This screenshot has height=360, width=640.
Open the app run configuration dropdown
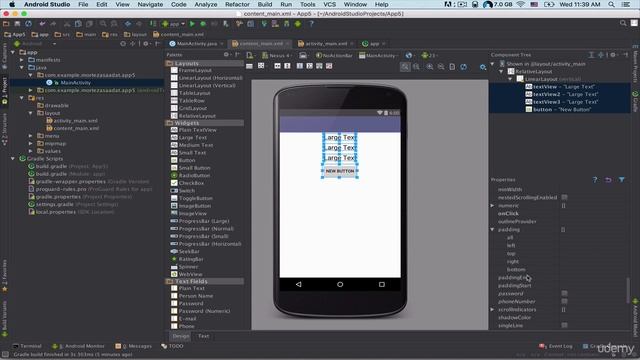point(173,24)
